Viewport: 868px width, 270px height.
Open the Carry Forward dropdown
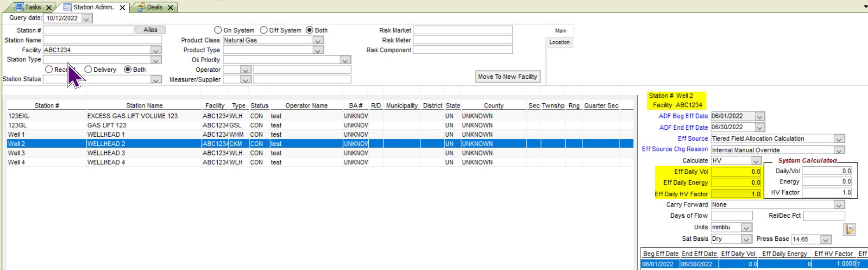(838, 205)
